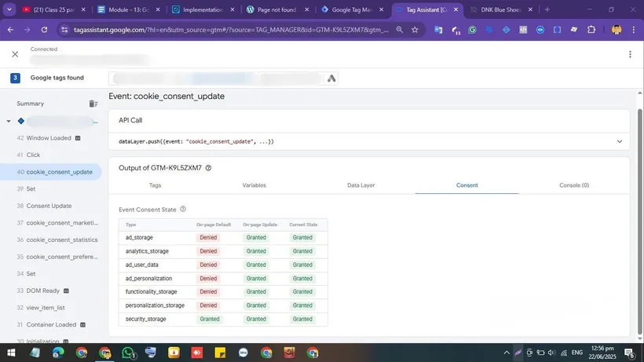Image resolution: width=644 pixels, height=362 pixels.
Task: Click the ad_storage row label
Action: pos(139,237)
